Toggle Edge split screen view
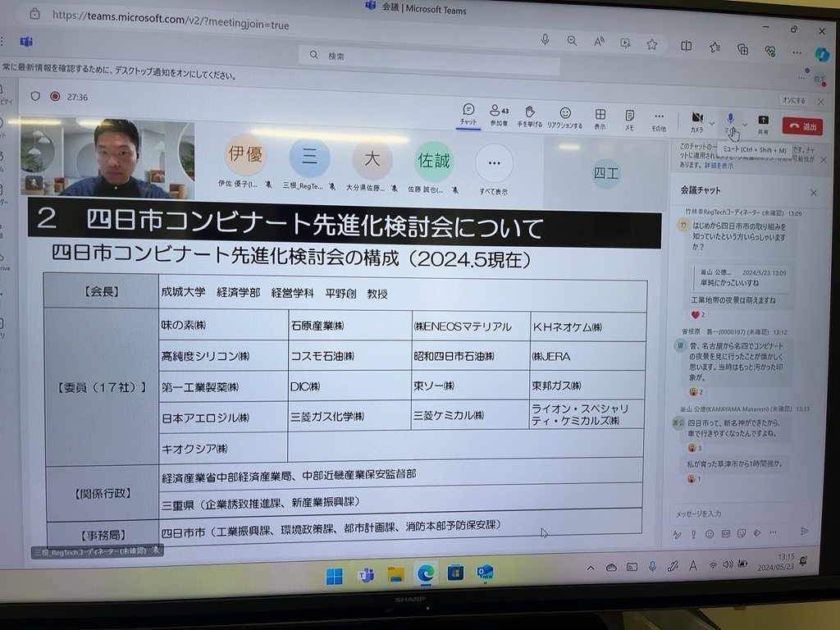 tap(686, 46)
